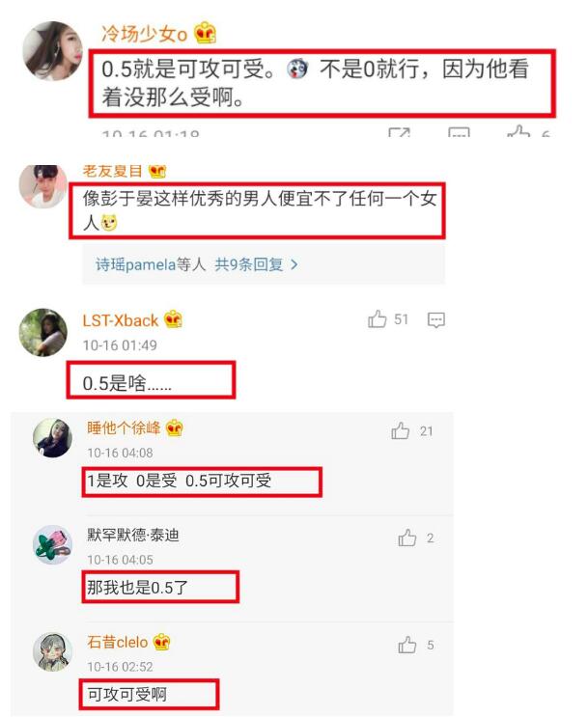Open 冷场少女o profile name
The width and height of the screenshot is (588, 717).
144,34
